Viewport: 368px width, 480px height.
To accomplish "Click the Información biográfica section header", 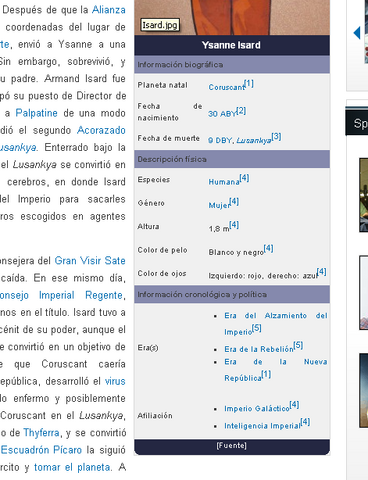I will coord(232,65).
